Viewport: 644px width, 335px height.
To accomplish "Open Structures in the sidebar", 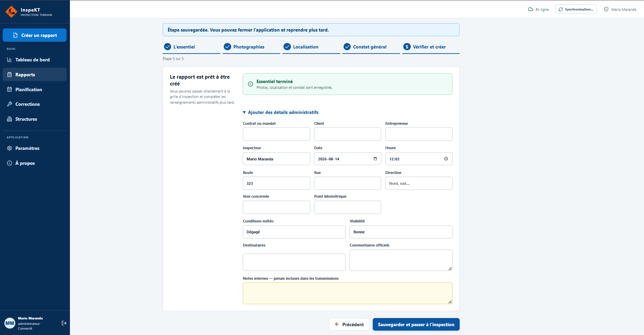I will click(35, 119).
